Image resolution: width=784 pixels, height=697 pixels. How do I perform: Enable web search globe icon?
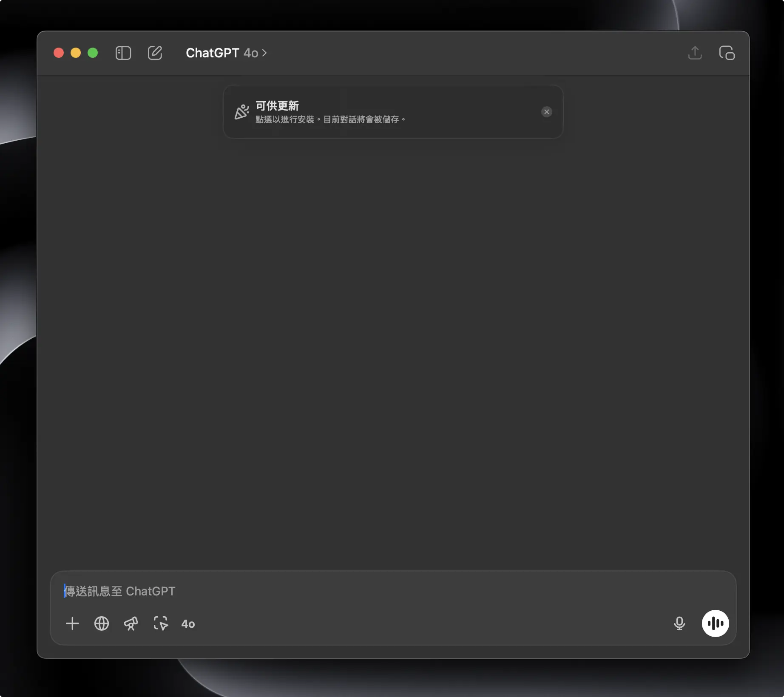102,623
